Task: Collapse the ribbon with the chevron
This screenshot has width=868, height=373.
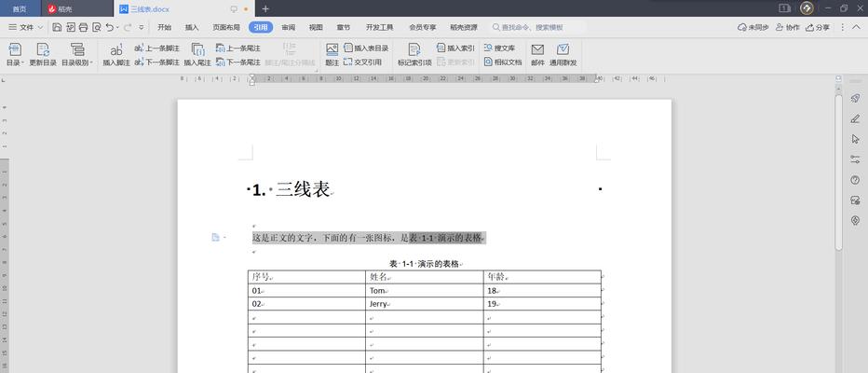Action: coord(858,27)
